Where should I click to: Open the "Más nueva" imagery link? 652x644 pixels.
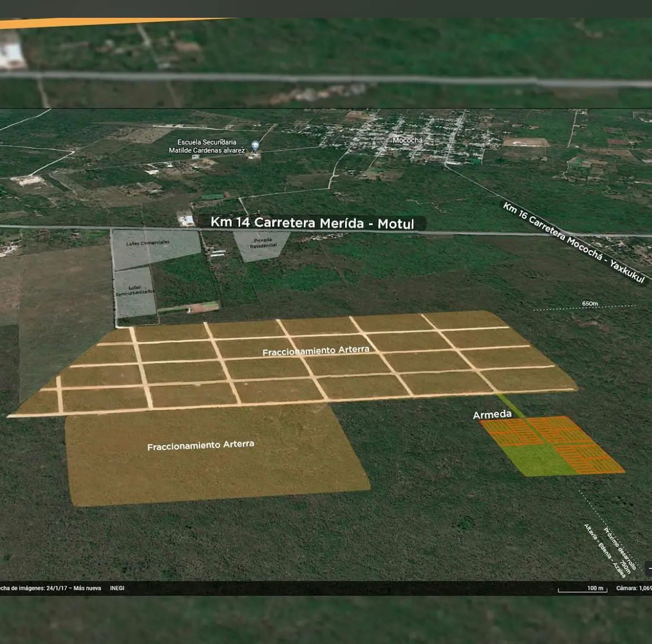click(x=87, y=588)
